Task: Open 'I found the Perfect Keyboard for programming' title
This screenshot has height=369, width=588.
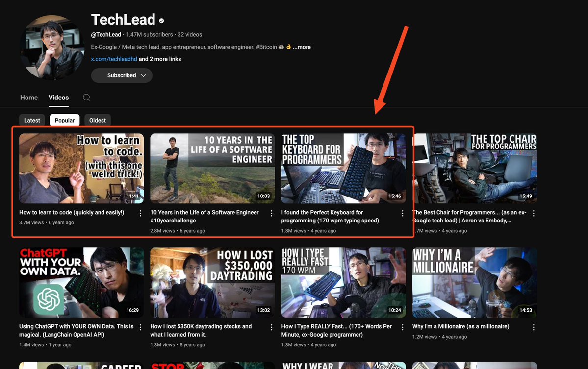Action: pos(330,216)
